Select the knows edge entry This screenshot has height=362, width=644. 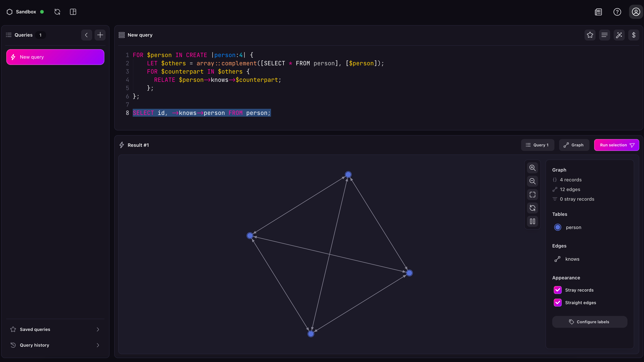point(572,259)
